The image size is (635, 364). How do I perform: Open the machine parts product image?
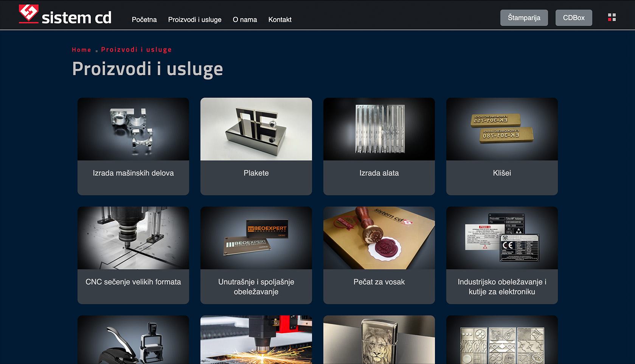click(133, 129)
